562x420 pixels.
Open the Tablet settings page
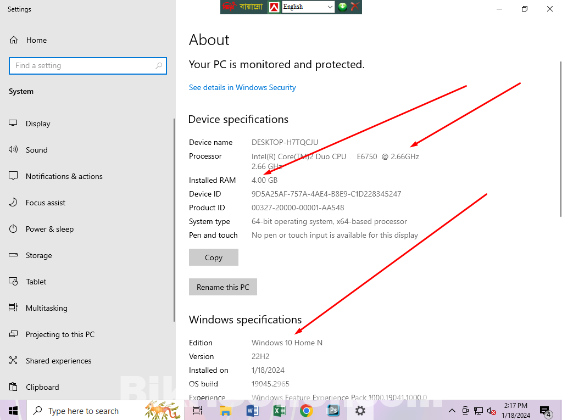[x=28, y=282]
